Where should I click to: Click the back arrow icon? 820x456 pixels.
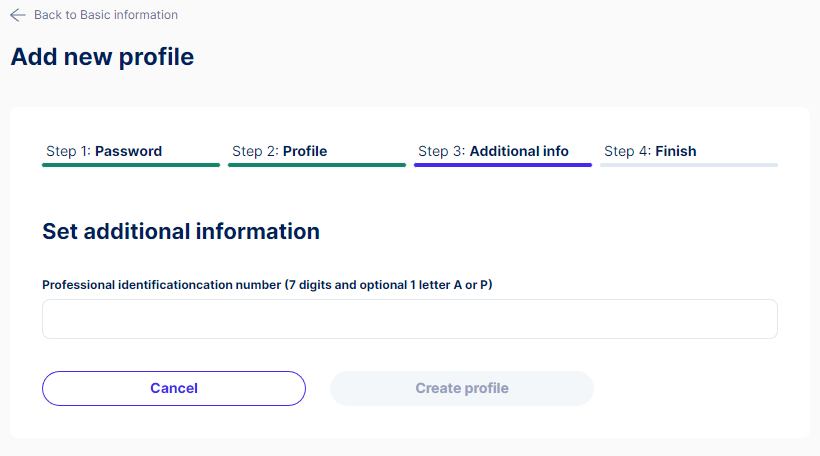pos(18,15)
